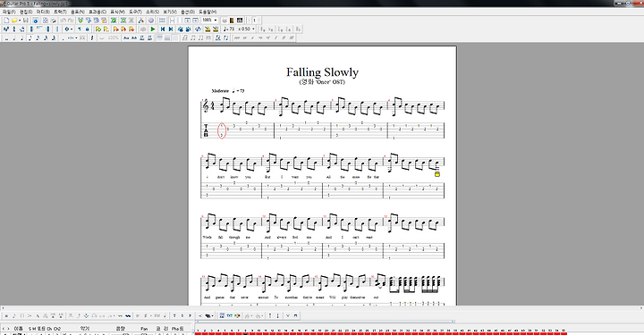
Task: Select the sixteenth note duration
Action: [x=38, y=38]
